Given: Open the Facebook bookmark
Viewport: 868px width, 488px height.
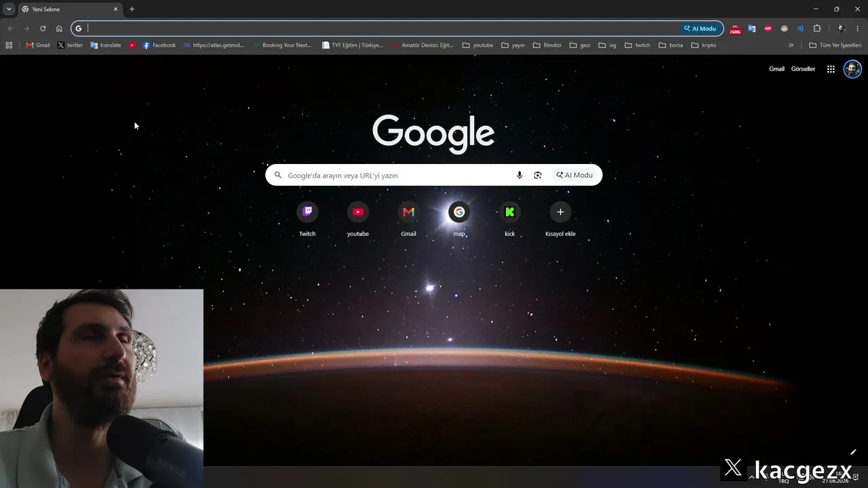Looking at the screenshot, I should (x=159, y=45).
